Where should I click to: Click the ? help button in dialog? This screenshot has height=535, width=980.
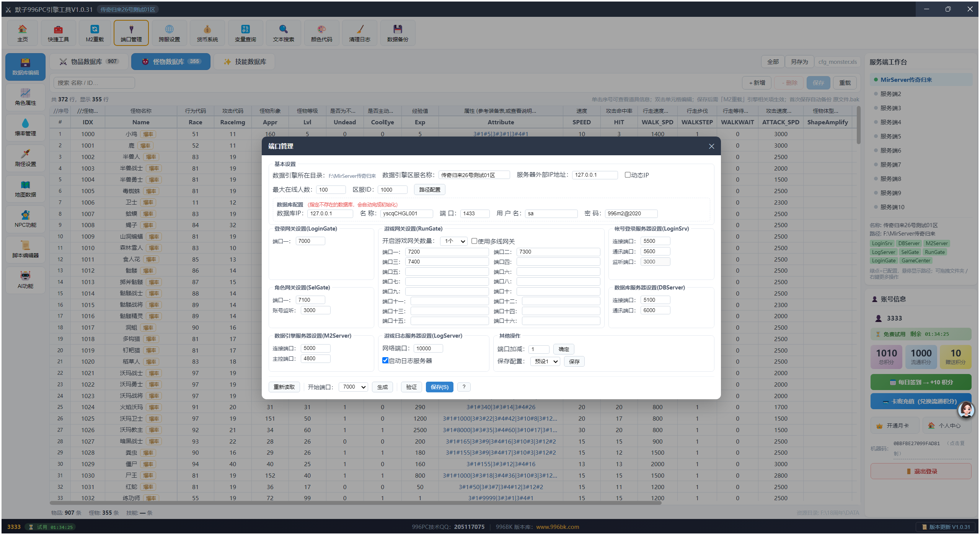coord(464,387)
